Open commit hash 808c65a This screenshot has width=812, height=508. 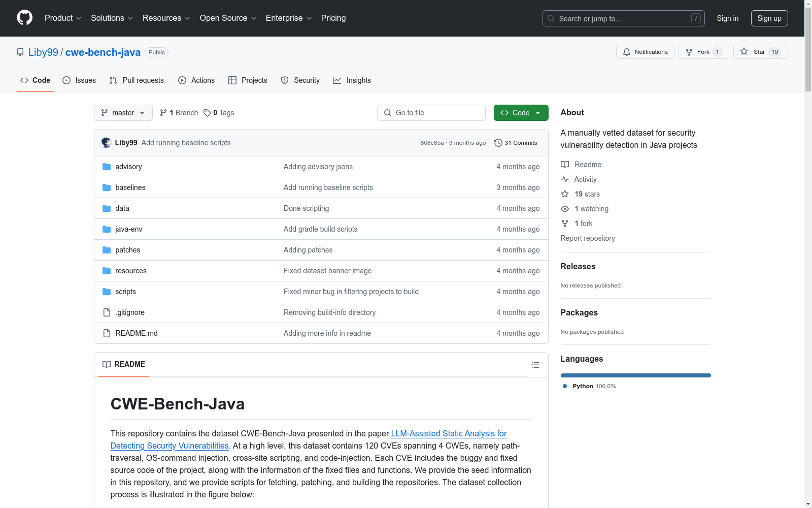click(432, 143)
